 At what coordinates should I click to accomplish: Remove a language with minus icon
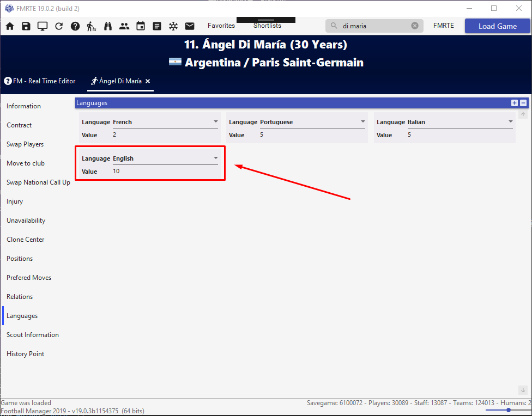(x=523, y=103)
